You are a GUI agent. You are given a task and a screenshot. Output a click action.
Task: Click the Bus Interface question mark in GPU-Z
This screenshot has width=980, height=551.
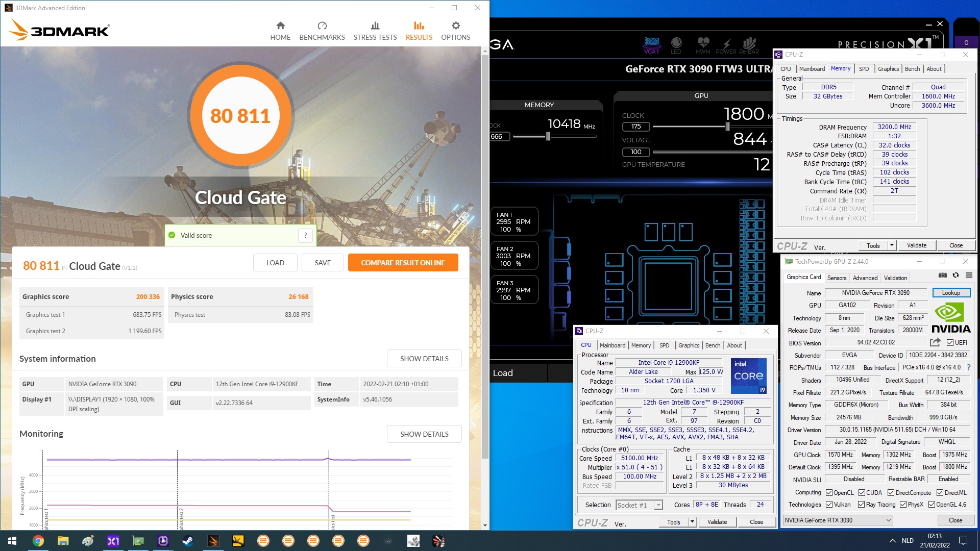969,367
